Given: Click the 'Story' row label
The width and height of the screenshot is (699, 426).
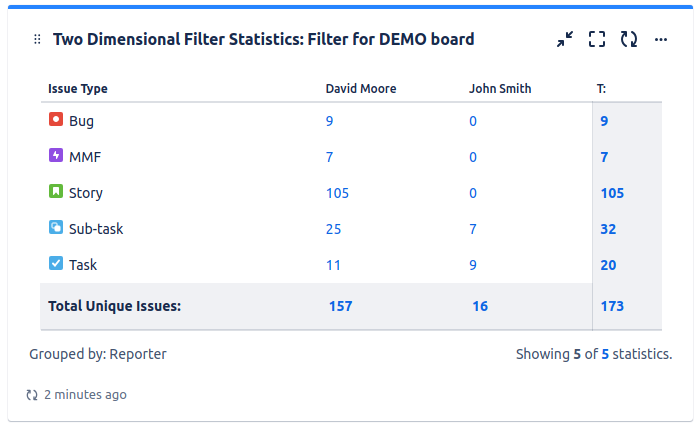Looking at the screenshot, I should [x=86, y=193].
